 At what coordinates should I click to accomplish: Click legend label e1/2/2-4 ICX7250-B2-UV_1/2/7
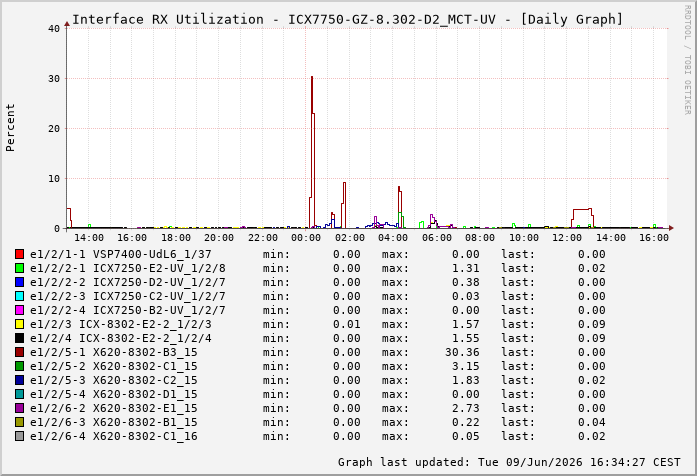[128, 310]
